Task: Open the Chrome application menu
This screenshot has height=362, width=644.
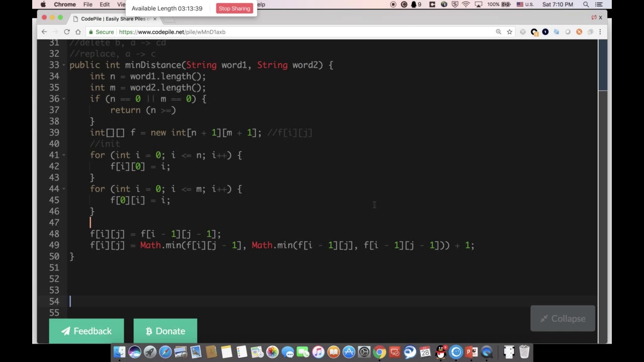Action: pos(65,5)
